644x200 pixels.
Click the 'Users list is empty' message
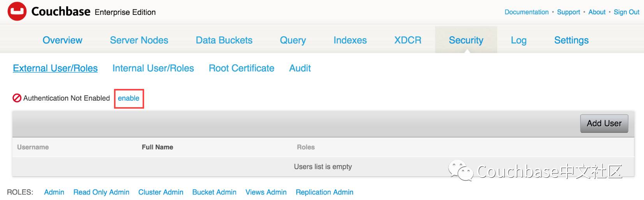click(323, 166)
